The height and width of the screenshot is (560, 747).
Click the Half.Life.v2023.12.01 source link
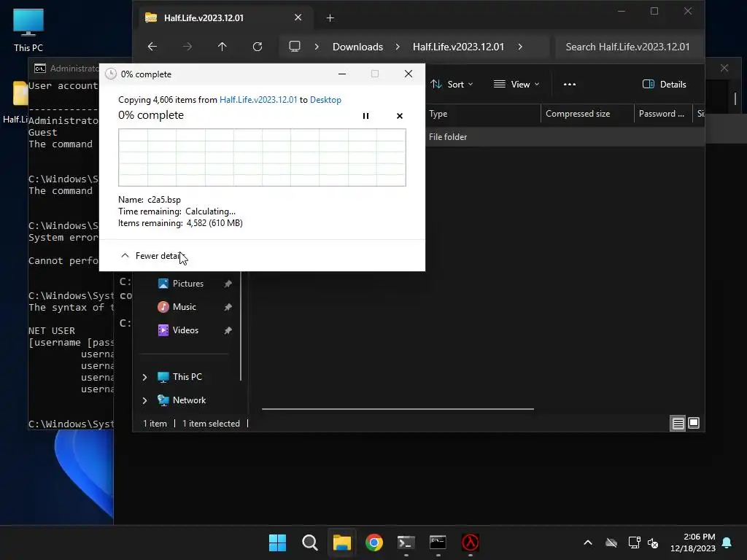[258, 99]
